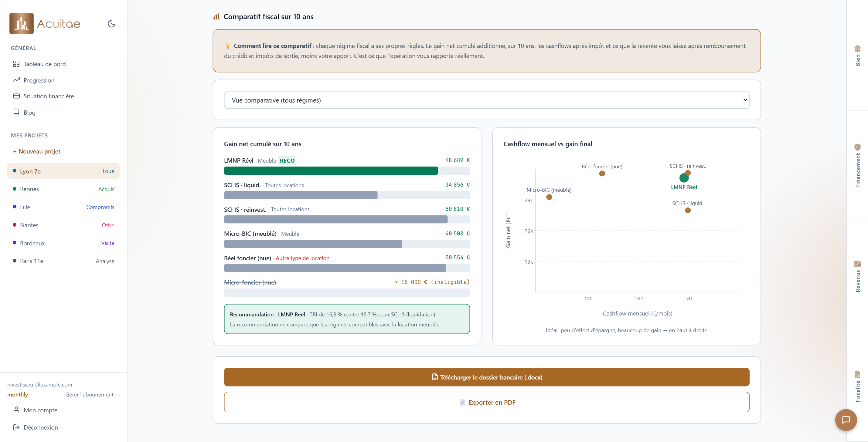868x442 pixels.
Task: Switch to the Fiscalité side tab
Action: pyautogui.click(x=858, y=386)
